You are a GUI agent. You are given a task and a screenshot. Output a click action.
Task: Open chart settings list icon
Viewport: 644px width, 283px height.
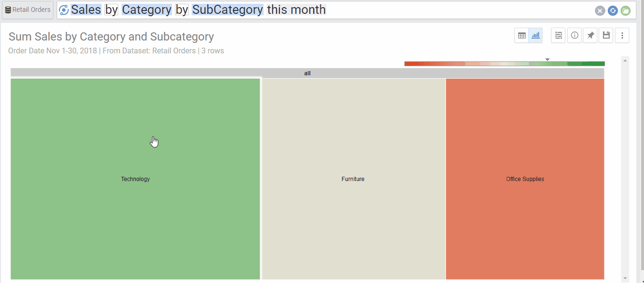click(x=559, y=35)
